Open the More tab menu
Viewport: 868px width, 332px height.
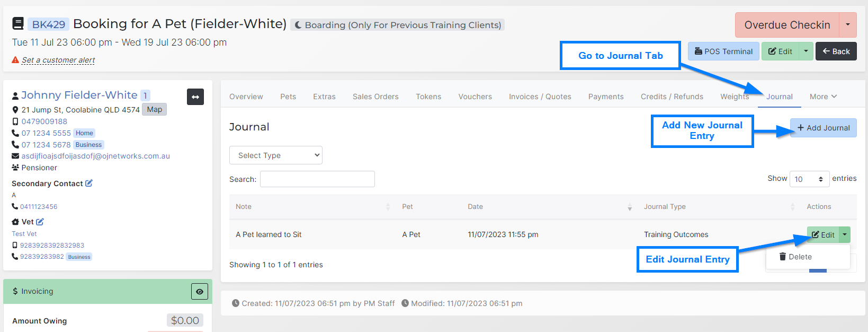pos(823,97)
